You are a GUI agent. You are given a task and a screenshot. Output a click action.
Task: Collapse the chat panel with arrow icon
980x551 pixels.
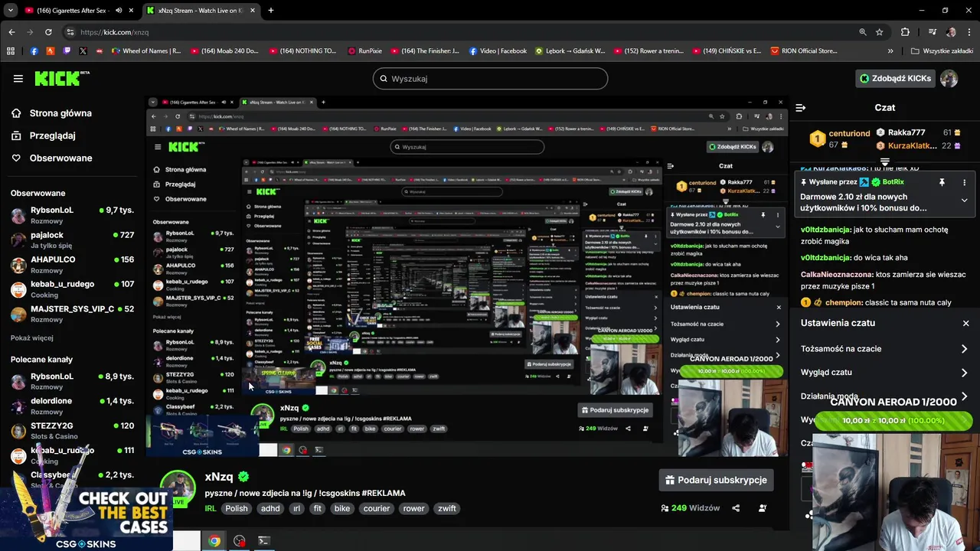pos(800,108)
